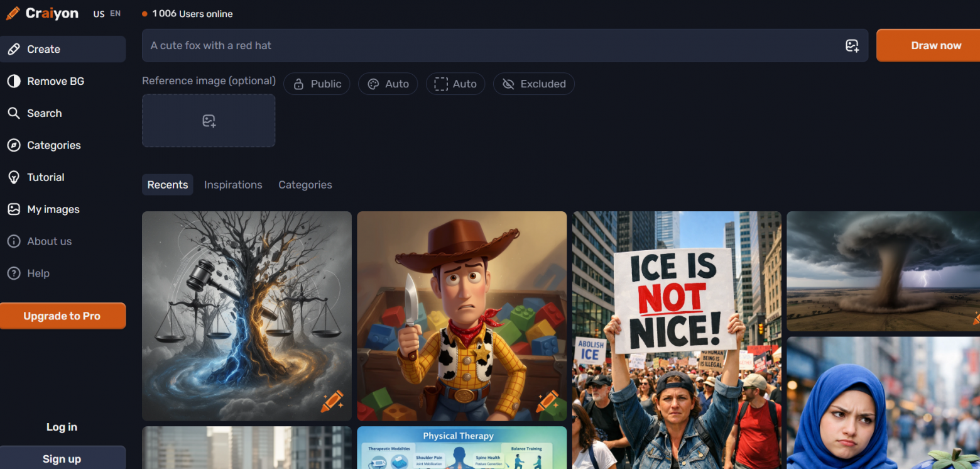Click the Craiyon pencil logo icon
The height and width of the screenshot is (469, 980).
pyautogui.click(x=13, y=13)
